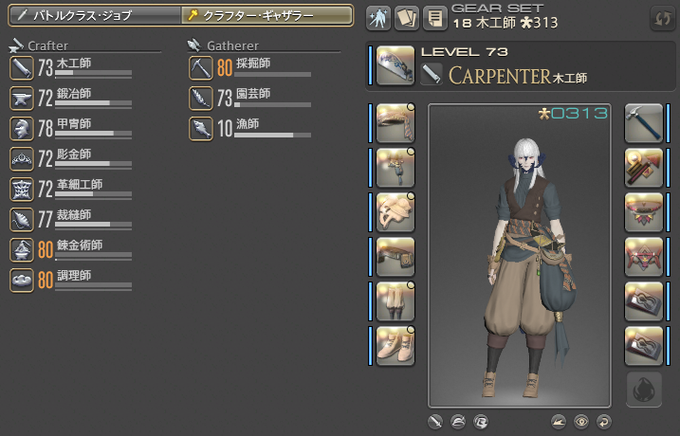Select the 鍛冶師 Blacksmith anvil icon
The height and width of the screenshot is (436, 680).
coord(22,98)
